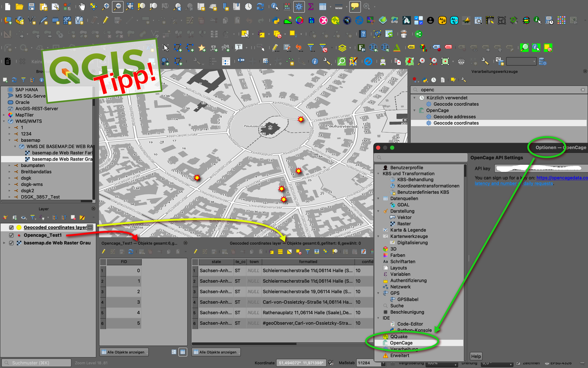Expand the MapTiler node in Browser

pyautogui.click(x=4, y=115)
